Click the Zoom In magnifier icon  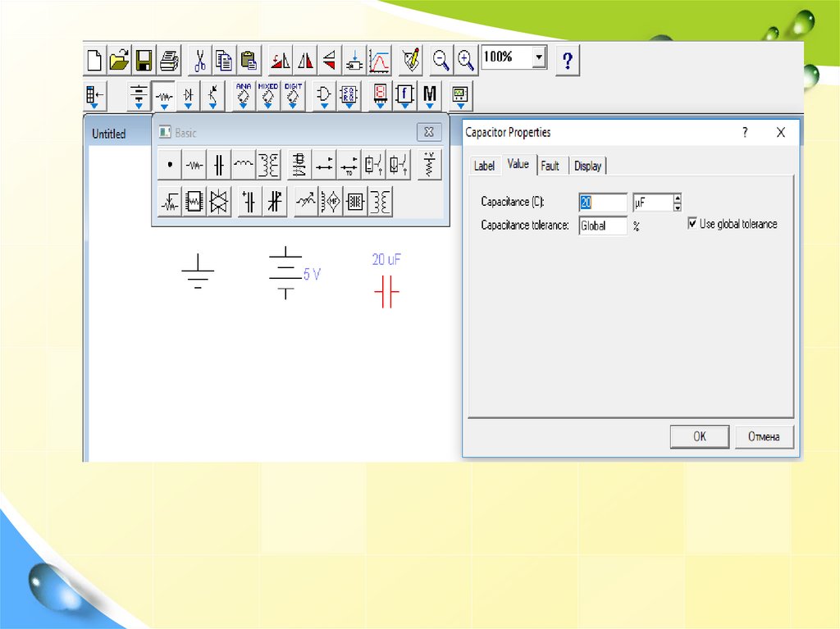466,61
